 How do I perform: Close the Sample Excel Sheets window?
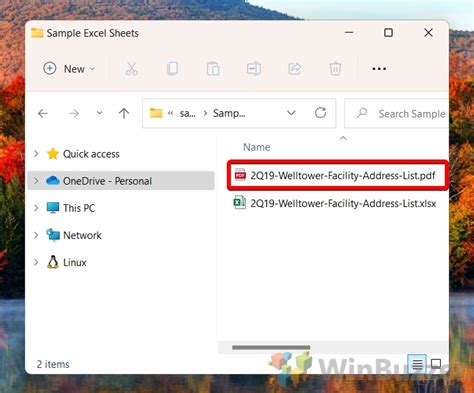428,32
